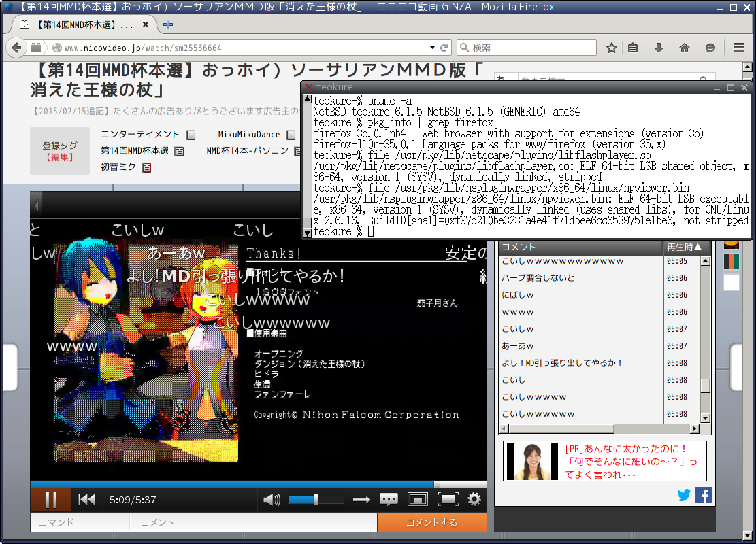Open the Firefox downloads arrow
756x544 pixels.
pos(659,48)
